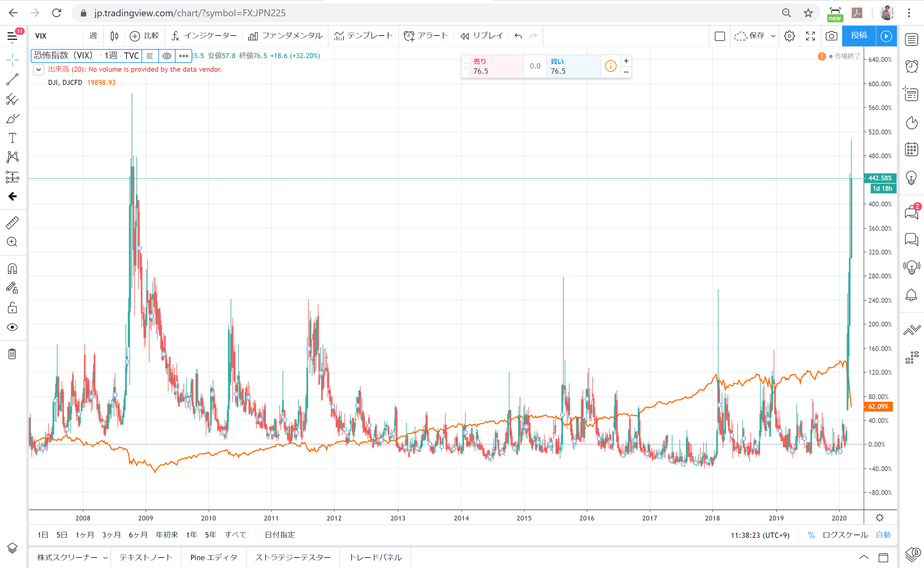Viewport: 924px width, 568px height.
Task: Select the brush drawing tool
Action: coord(13,119)
